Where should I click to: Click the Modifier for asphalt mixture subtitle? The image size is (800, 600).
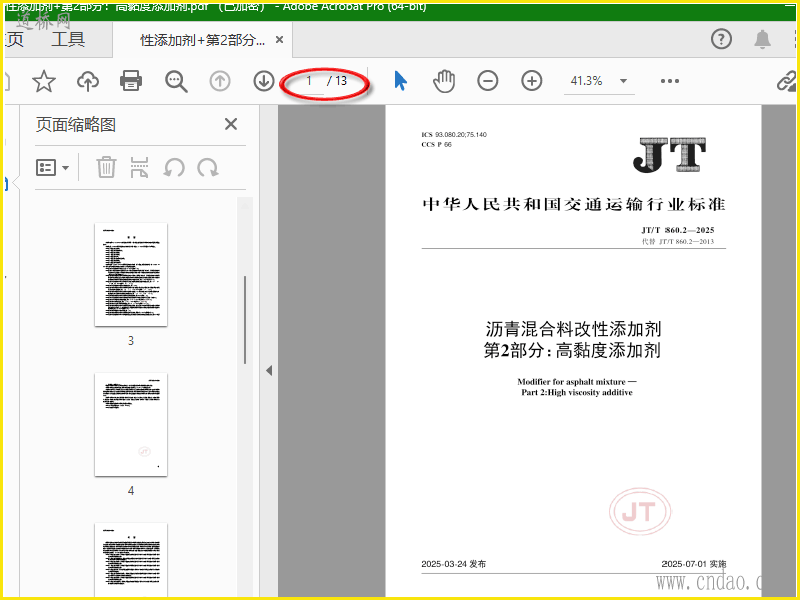(577, 382)
